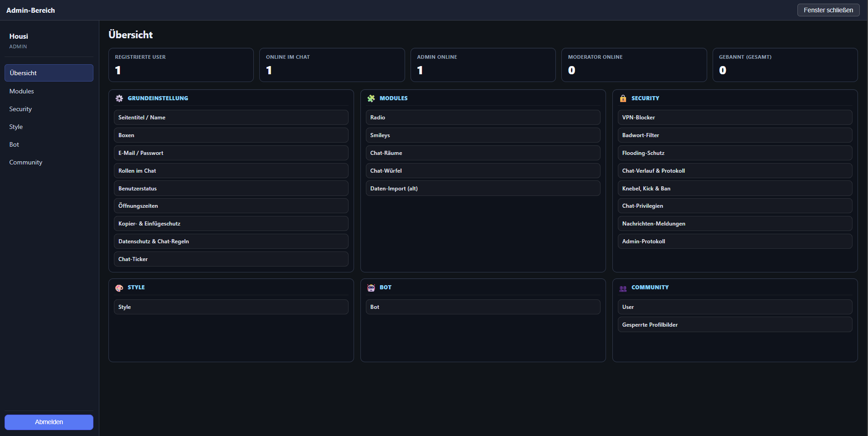Click the gear icon beside Grundeinstellung

click(x=119, y=98)
